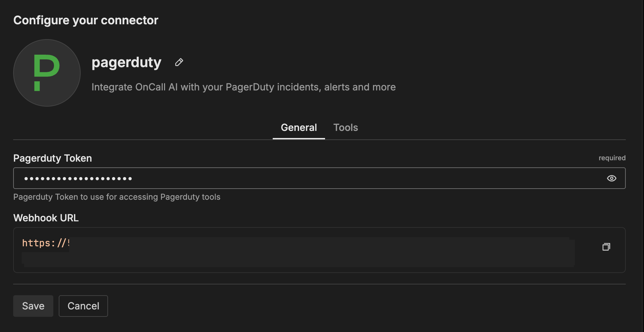Reveal the hidden Pagerduty token
The image size is (644, 332).
[611, 178]
